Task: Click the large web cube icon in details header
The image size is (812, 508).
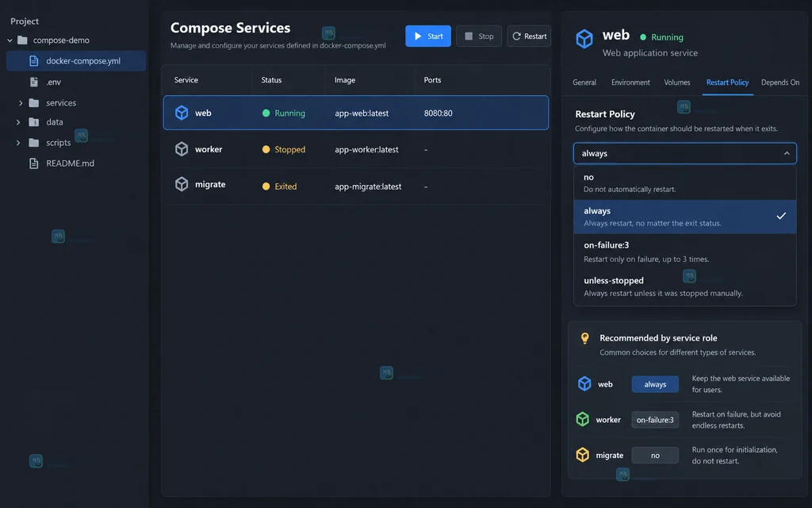Action: click(584, 39)
